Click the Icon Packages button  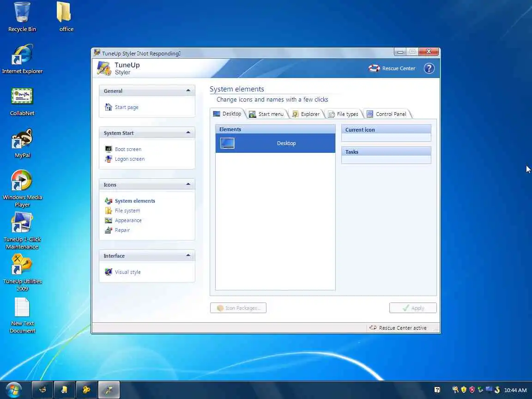238,308
